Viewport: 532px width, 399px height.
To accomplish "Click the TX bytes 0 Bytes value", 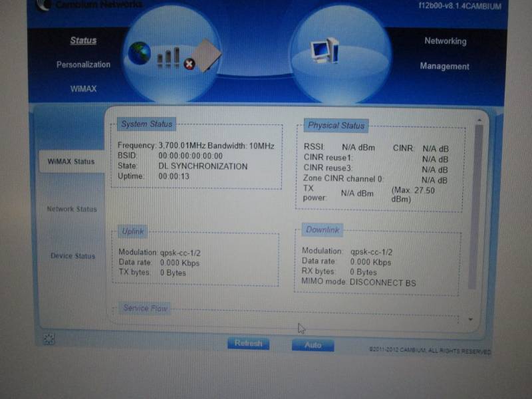I will click(x=173, y=273).
